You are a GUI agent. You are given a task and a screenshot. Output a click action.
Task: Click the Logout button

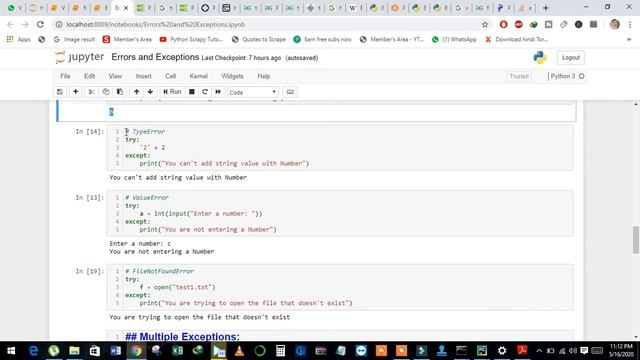tap(571, 58)
